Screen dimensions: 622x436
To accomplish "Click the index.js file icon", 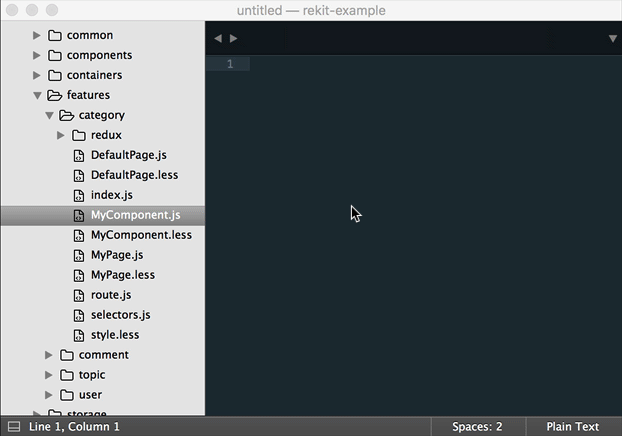I will [x=79, y=195].
